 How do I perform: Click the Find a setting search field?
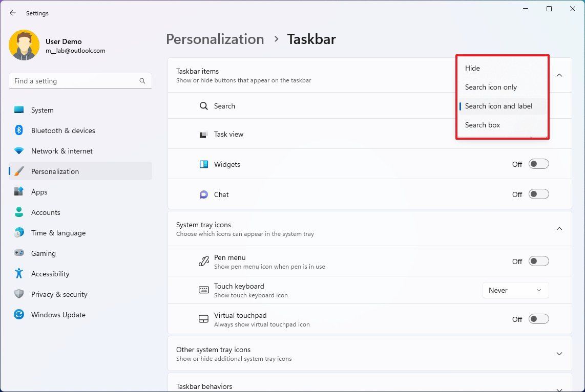tap(80, 81)
